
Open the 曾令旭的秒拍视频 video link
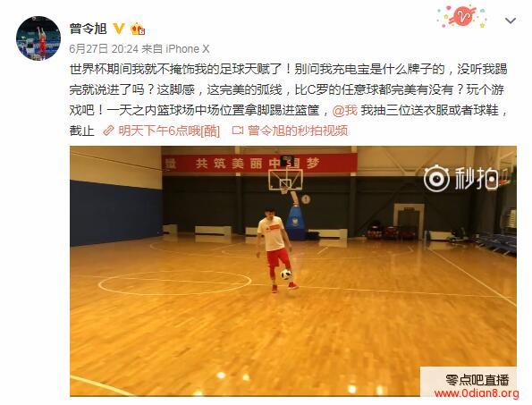click(x=298, y=131)
